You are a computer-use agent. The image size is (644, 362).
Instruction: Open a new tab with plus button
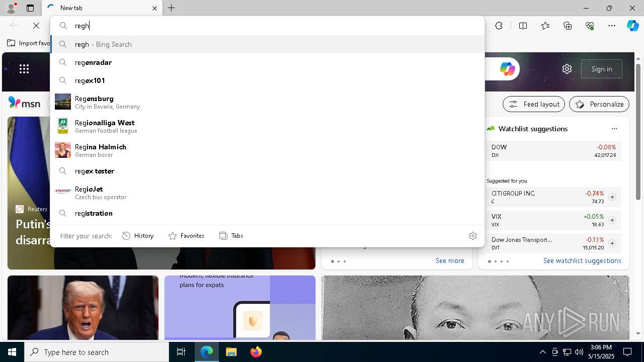172,8
